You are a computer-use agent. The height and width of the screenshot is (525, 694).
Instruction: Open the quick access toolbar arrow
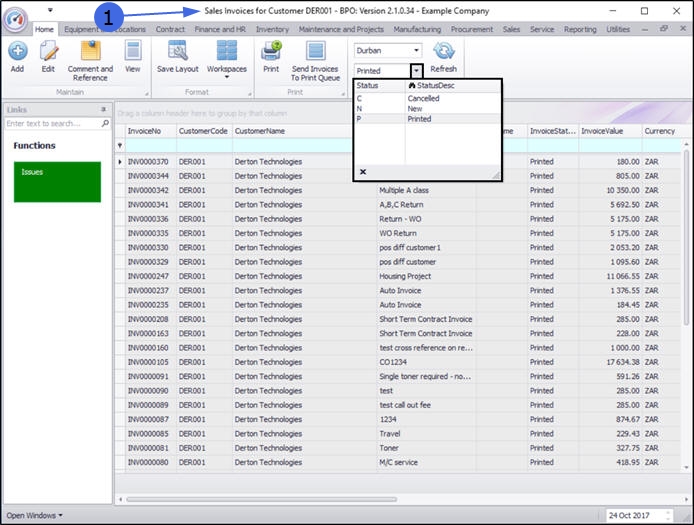[x=50, y=10]
